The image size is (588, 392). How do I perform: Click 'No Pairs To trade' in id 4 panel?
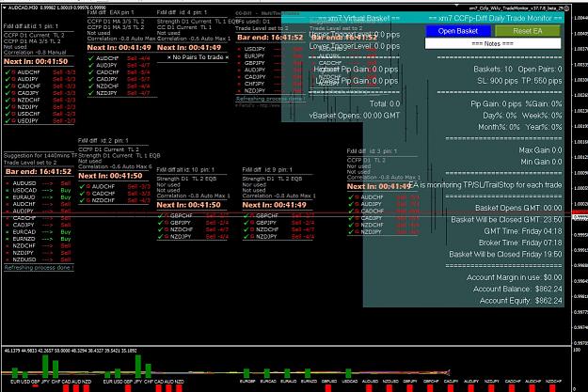198,57
